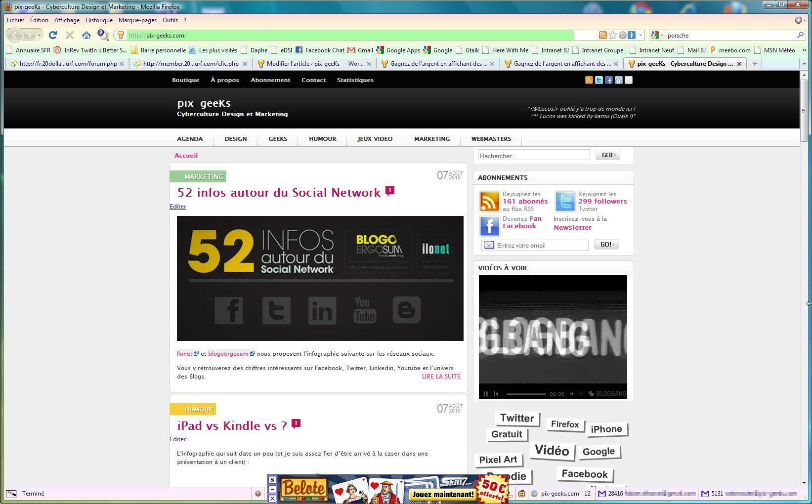Switch to the forum.php tab
Viewport: 812px width, 504px height.
[67, 64]
